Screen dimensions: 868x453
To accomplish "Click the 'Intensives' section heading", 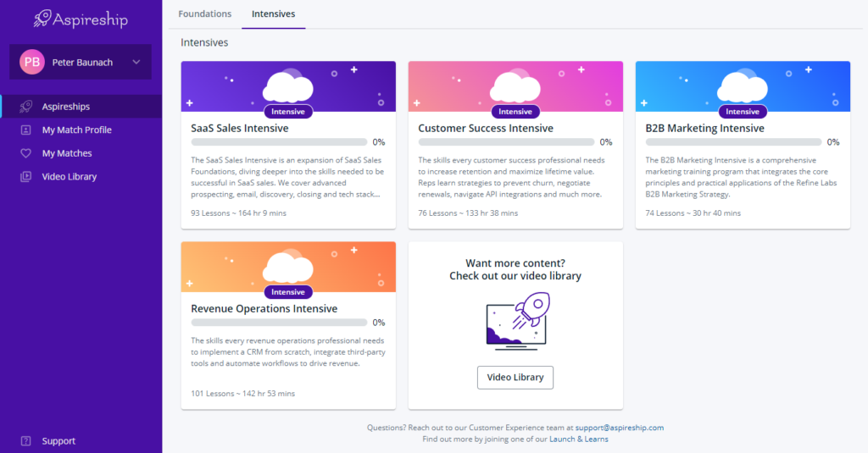I will (204, 42).
